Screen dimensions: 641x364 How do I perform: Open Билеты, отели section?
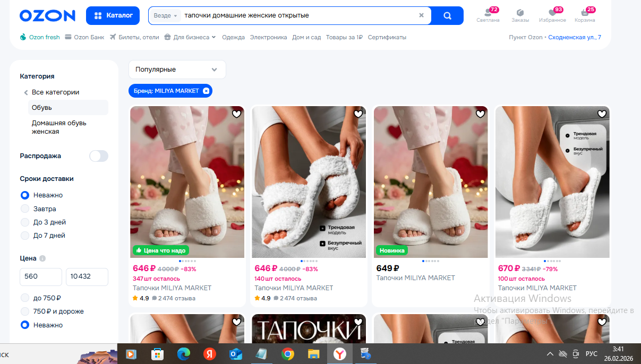134,37
